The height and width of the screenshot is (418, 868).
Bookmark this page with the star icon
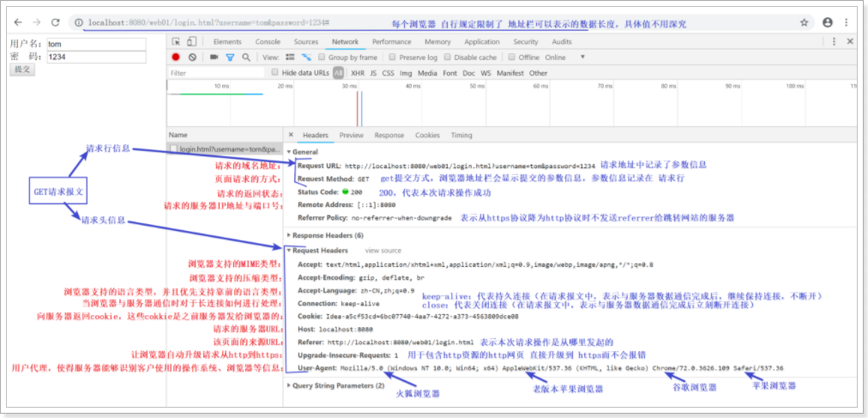805,22
